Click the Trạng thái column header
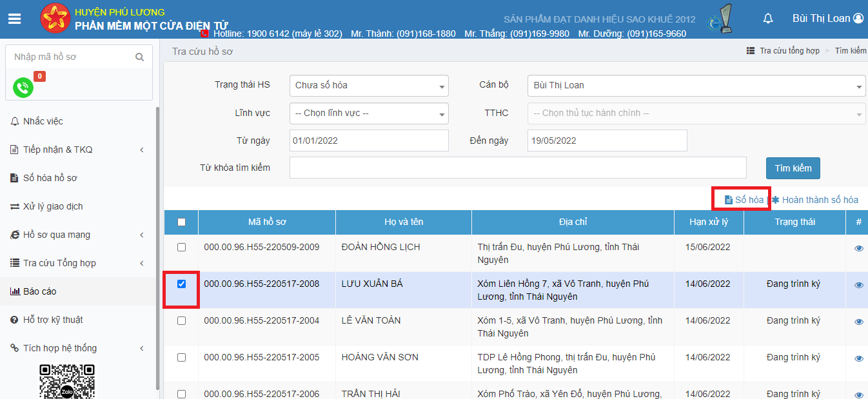 point(794,222)
